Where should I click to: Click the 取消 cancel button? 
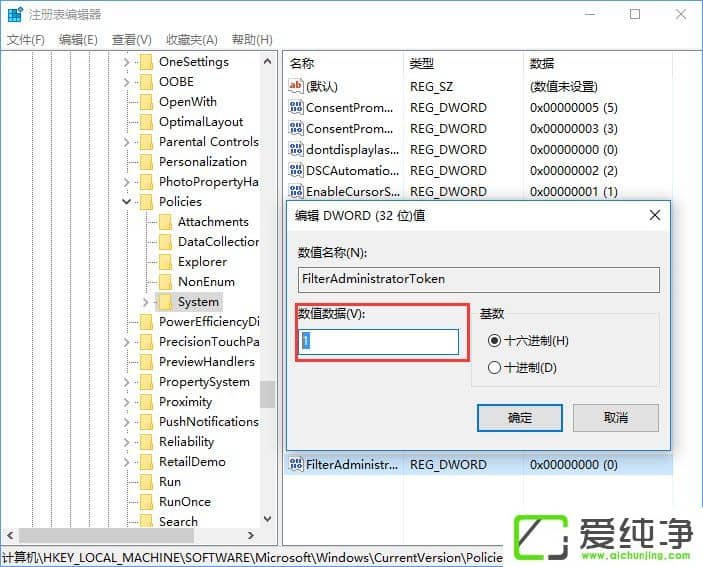(615, 417)
